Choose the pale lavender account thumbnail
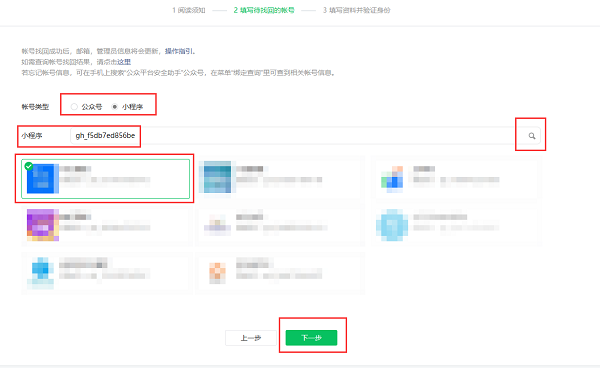This screenshot has width=600, height=368. click(x=217, y=226)
